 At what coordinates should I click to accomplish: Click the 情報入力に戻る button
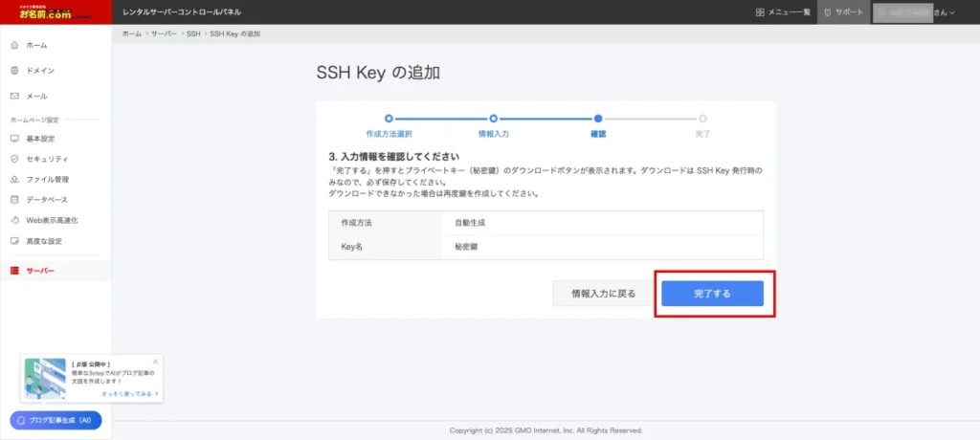tap(603, 294)
